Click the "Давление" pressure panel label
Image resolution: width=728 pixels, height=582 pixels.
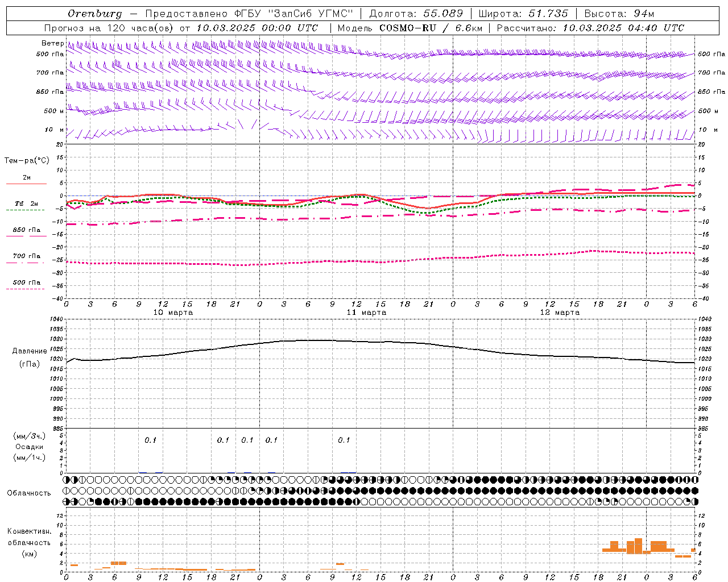[30, 351]
